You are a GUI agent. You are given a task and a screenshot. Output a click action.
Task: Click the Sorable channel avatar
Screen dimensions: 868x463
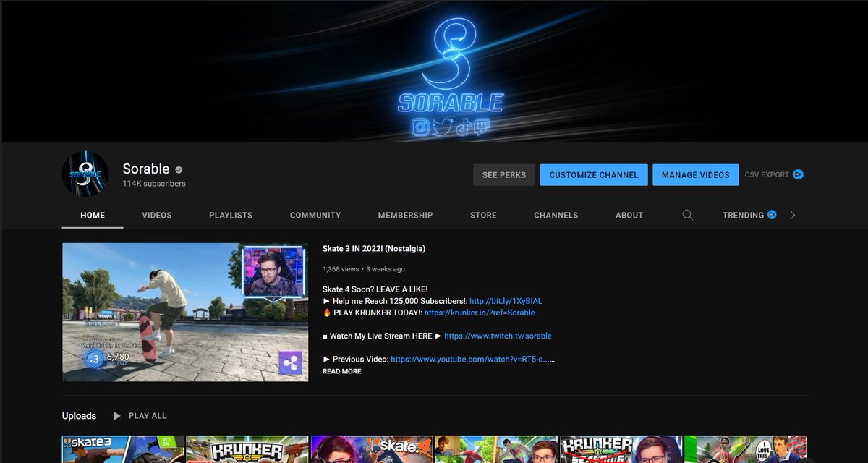pyautogui.click(x=85, y=174)
